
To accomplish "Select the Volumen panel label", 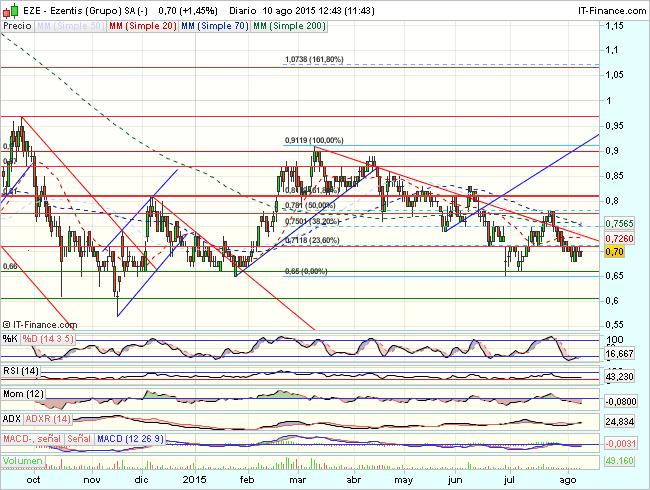I will (x=23, y=461).
